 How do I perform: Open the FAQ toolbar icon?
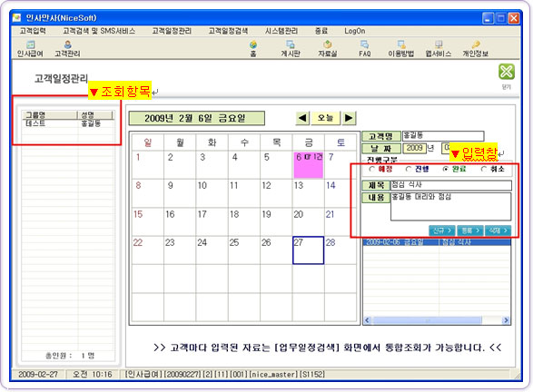(364, 49)
